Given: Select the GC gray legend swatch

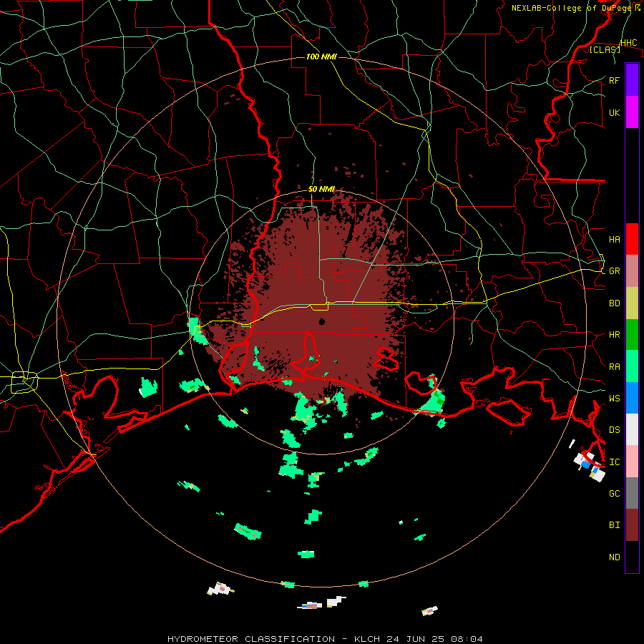Looking at the screenshot, I should [632, 493].
